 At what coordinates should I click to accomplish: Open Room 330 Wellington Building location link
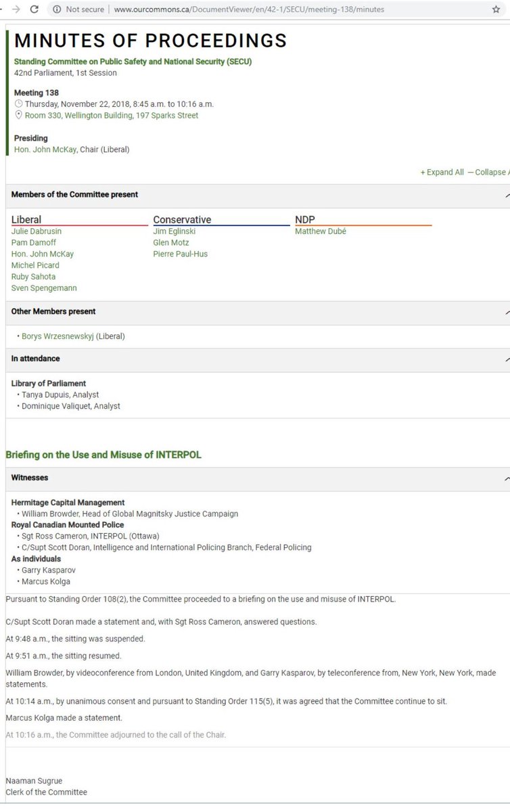112,116
